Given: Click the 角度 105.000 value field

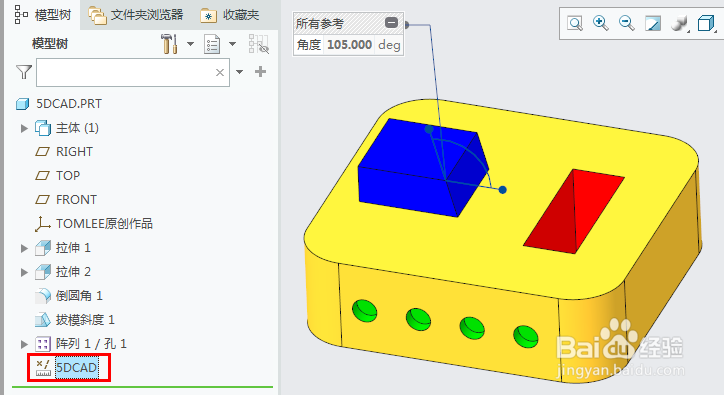Looking at the screenshot, I should pos(349,45).
